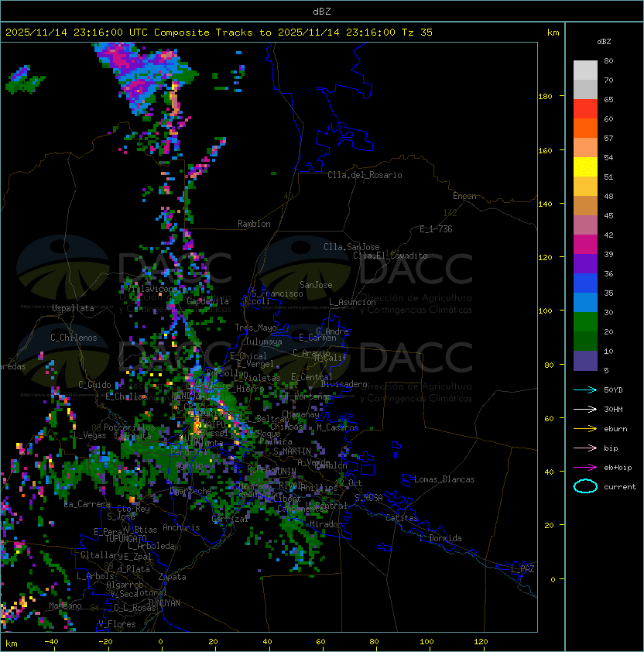Image resolution: width=644 pixels, height=652 pixels.
Task: Select the purple 39 dBZ legend swatch
Action: (585, 263)
